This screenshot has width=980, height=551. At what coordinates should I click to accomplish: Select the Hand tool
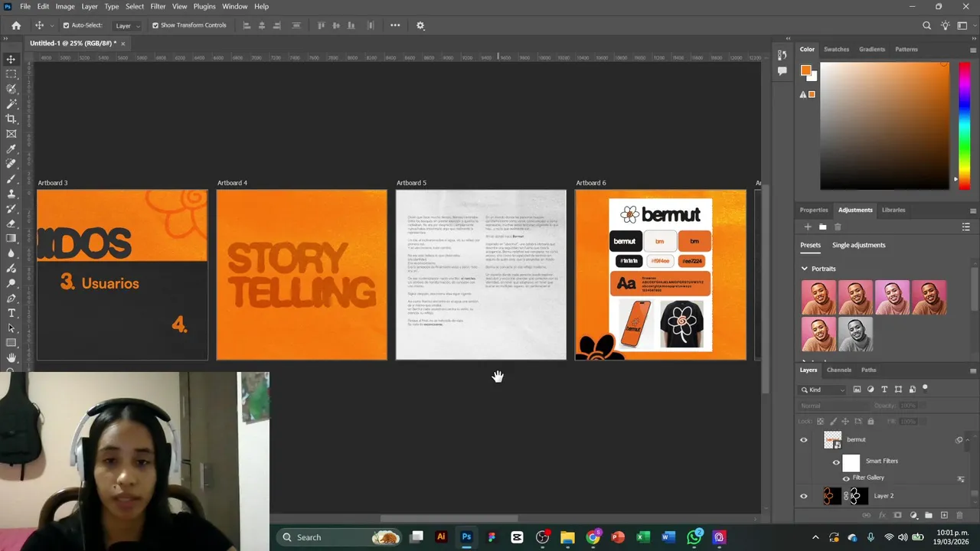click(11, 357)
